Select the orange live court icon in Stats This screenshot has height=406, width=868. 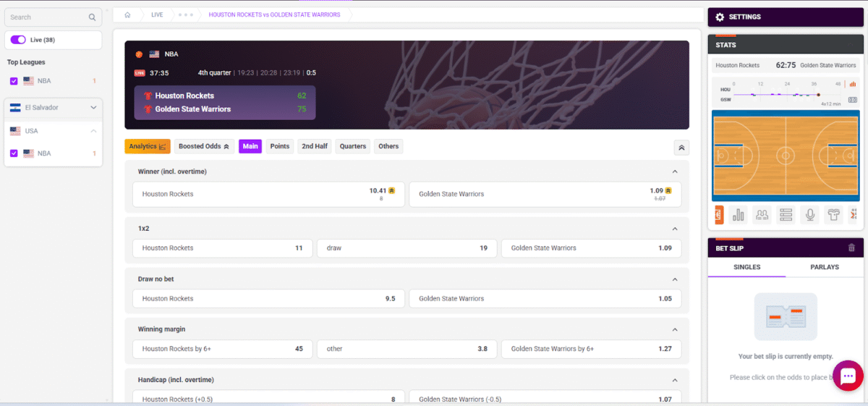pyautogui.click(x=719, y=214)
